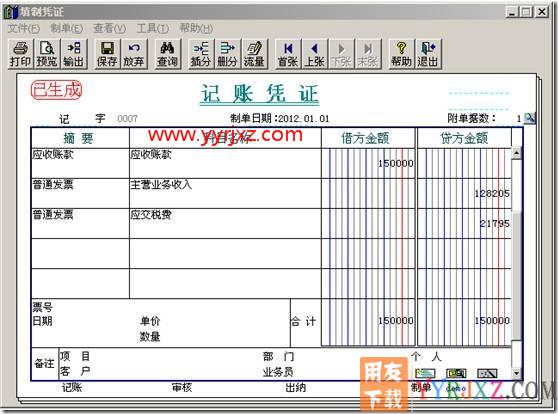Click the 贷方金额 column header

click(464, 138)
